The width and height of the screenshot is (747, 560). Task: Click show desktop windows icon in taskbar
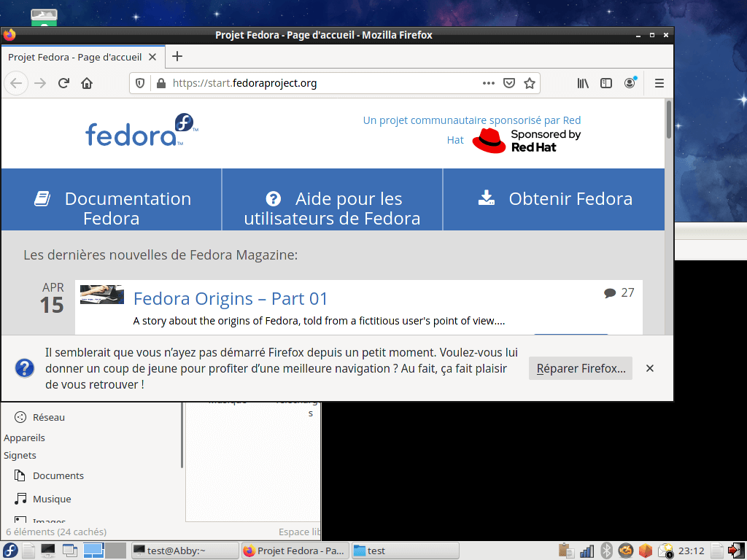pyautogui.click(x=70, y=551)
